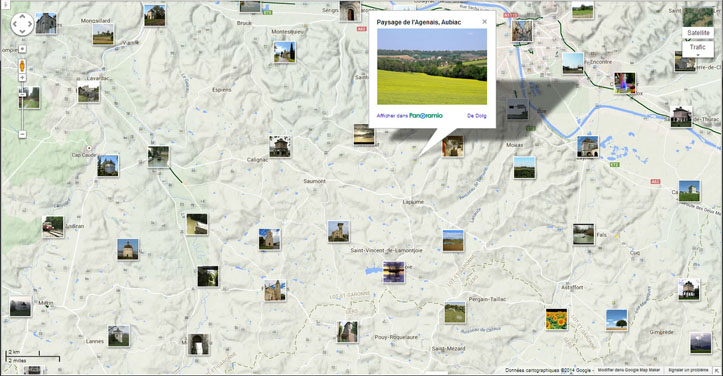Open the red train photo near Andiran
The image size is (723, 376).
pyautogui.click(x=53, y=227)
